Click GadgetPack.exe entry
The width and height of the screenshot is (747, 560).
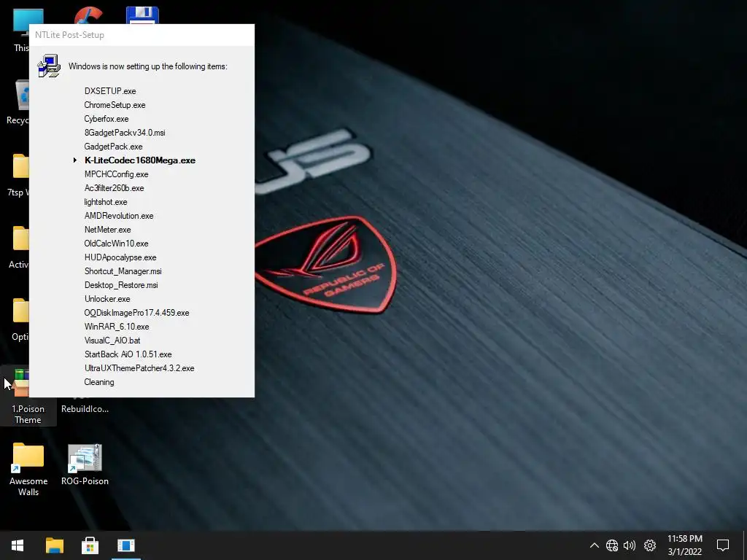[113, 146]
